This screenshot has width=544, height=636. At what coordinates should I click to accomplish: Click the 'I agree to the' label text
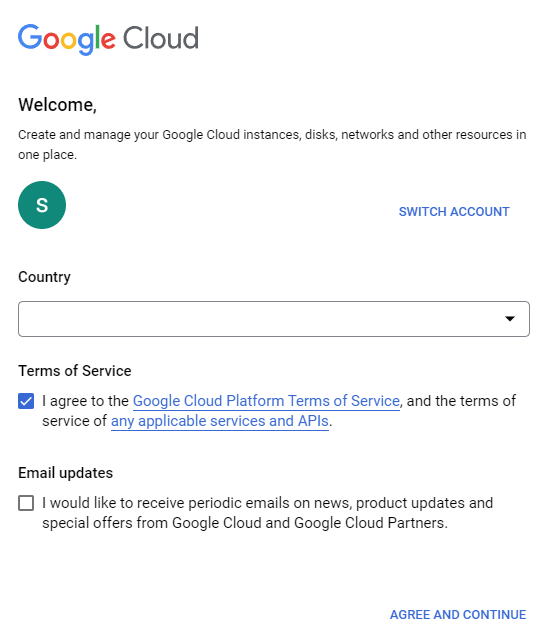(85, 401)
